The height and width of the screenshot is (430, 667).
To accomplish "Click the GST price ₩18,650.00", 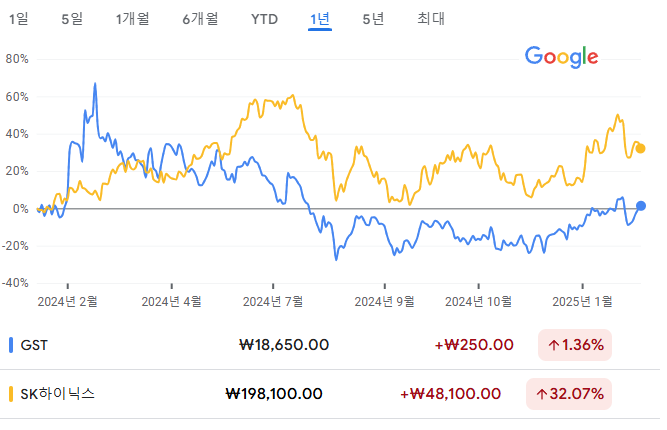I will point(284,346).
